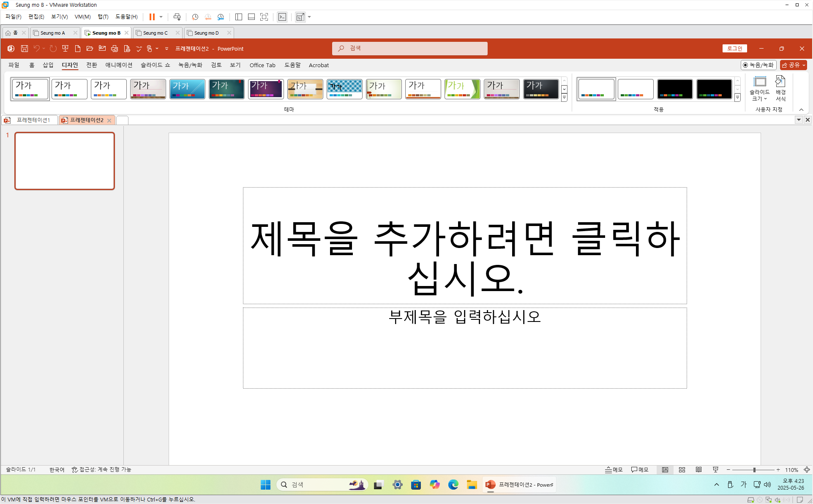The width and height of the screenshot is (813, 504).
Task: Switch to slide sorter view icon
Action: [x=682, y=470]
